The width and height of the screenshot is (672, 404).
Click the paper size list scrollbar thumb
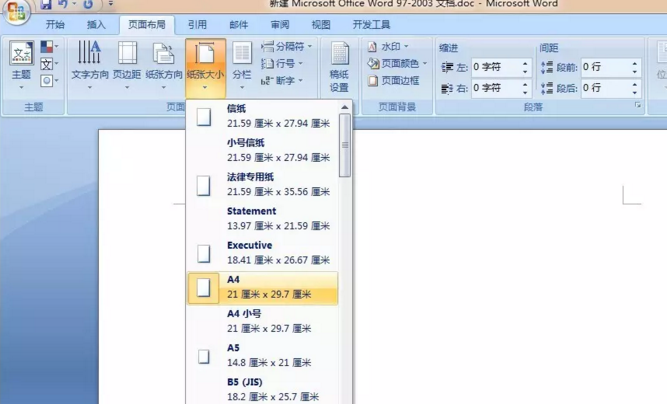coord(345,145)
